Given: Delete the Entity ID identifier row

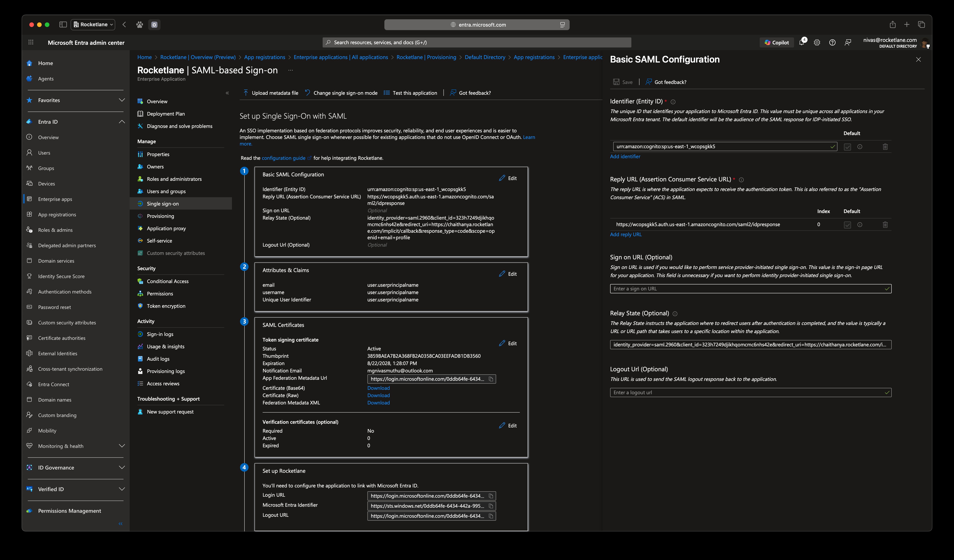Looking at the screenshot, I should [885, 146].
